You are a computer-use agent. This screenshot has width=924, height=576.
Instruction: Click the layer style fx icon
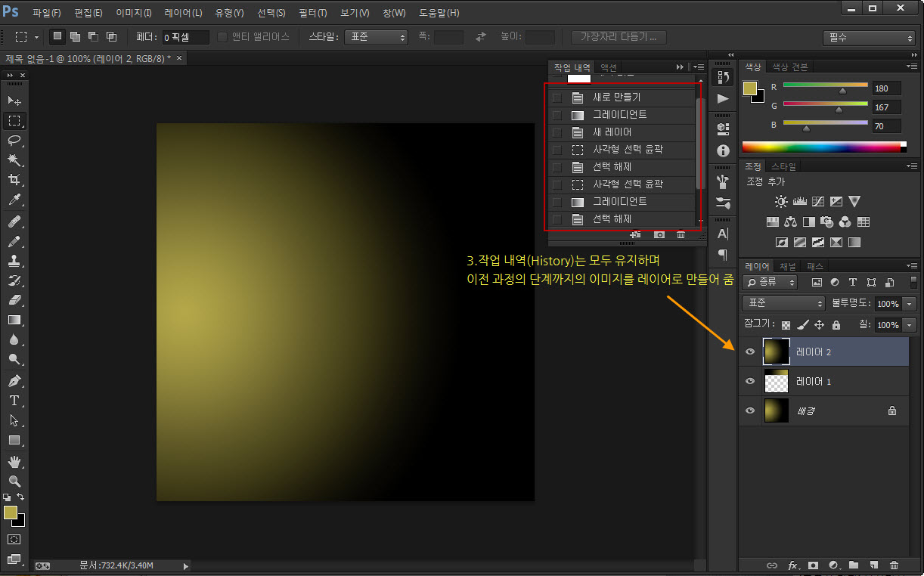[793, 565]
